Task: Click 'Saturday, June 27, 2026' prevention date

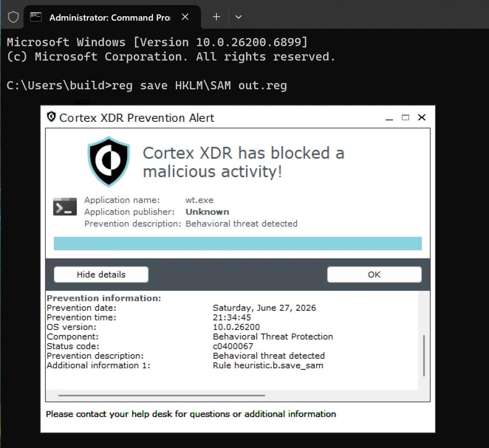Action: [x=265, y=308]
